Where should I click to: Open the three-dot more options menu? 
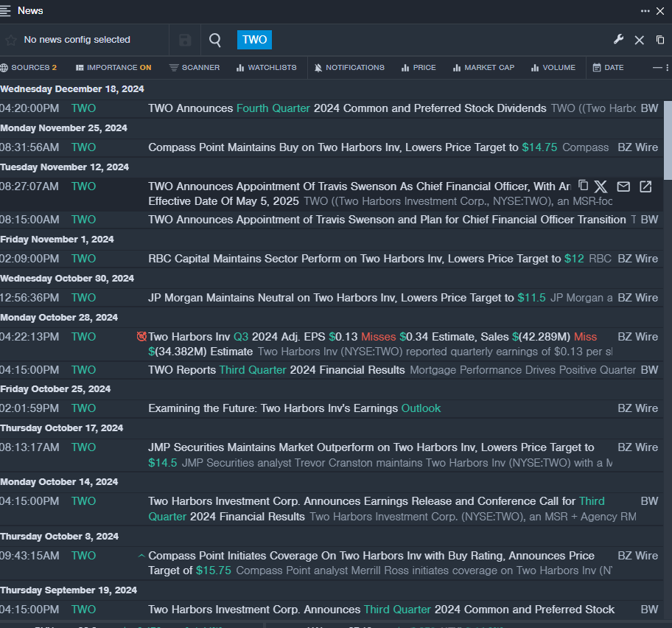click(x=645, y=11)
